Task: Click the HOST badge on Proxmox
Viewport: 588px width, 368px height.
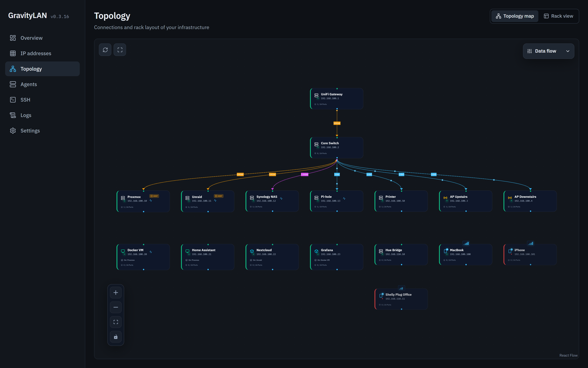Action: [154, 196]
